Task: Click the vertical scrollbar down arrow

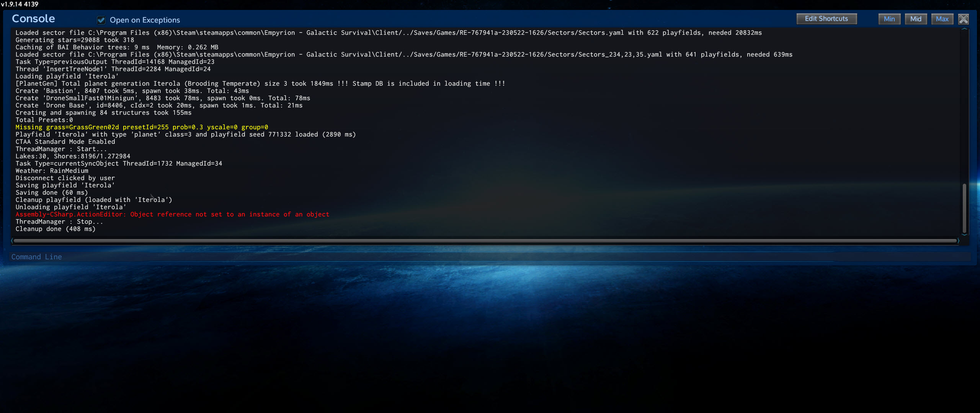Action: pos(964,234)
